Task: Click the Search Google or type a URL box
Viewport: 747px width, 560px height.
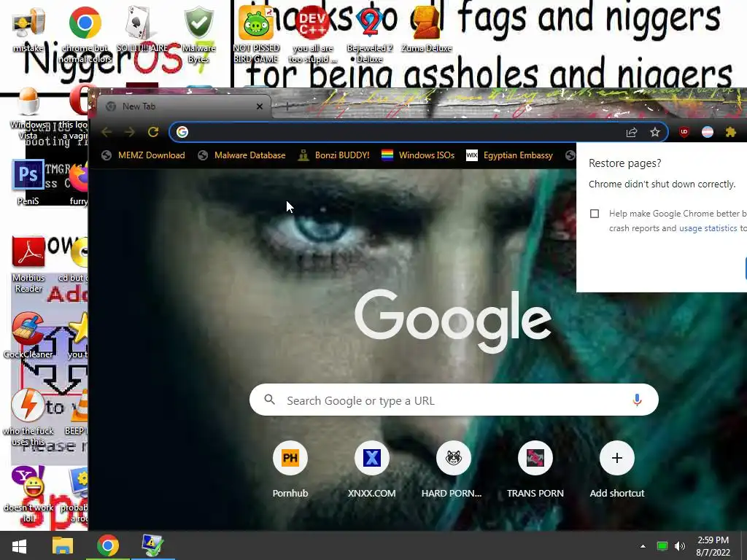Action: click(454, 400)
